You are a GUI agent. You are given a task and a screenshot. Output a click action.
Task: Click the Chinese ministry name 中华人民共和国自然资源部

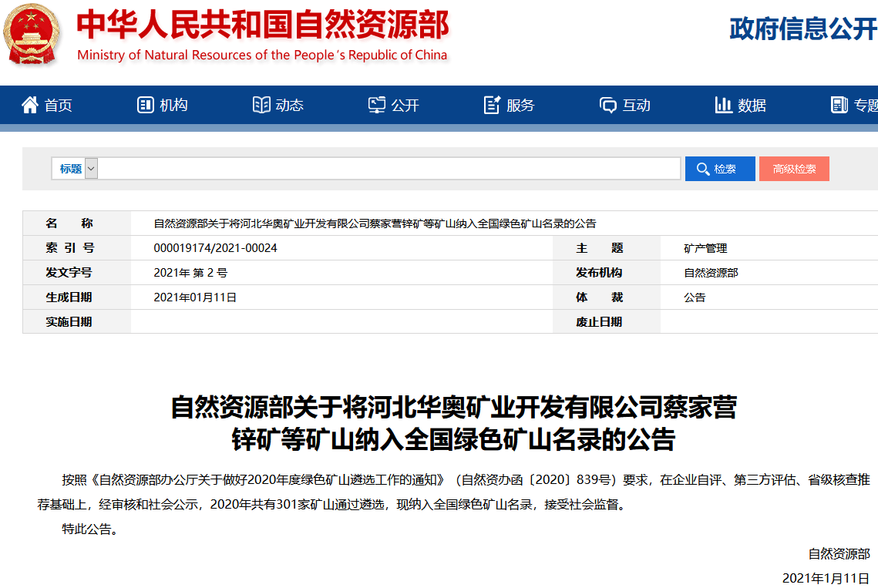tap(263, 24)
